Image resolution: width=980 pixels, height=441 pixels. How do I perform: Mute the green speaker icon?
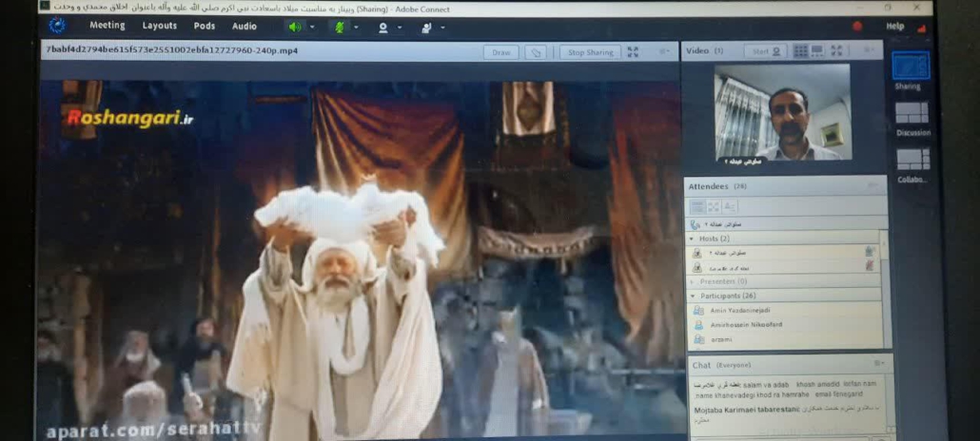point(294,27)
